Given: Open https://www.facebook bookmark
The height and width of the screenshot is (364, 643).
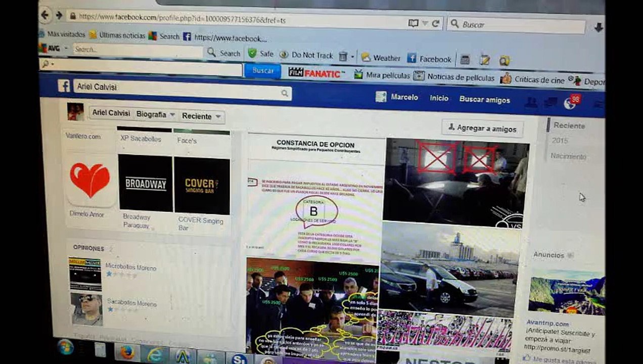Looking at the screenshot, I should [225, 37].
